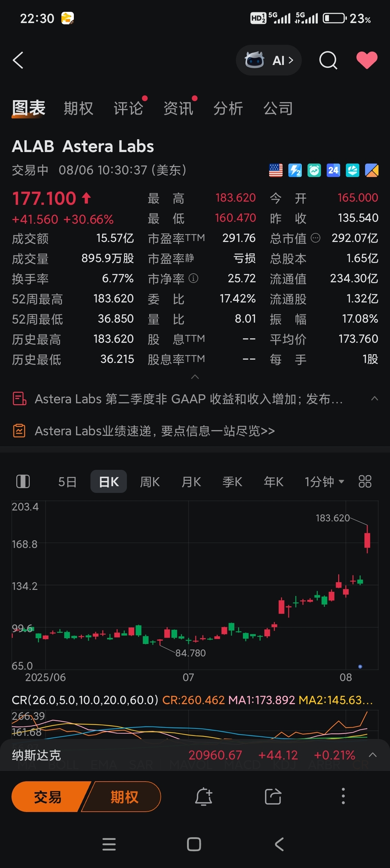The width and height of the screenshot is (390, 868).
Task: Open the AI assistant button
Action: (269, 60)
